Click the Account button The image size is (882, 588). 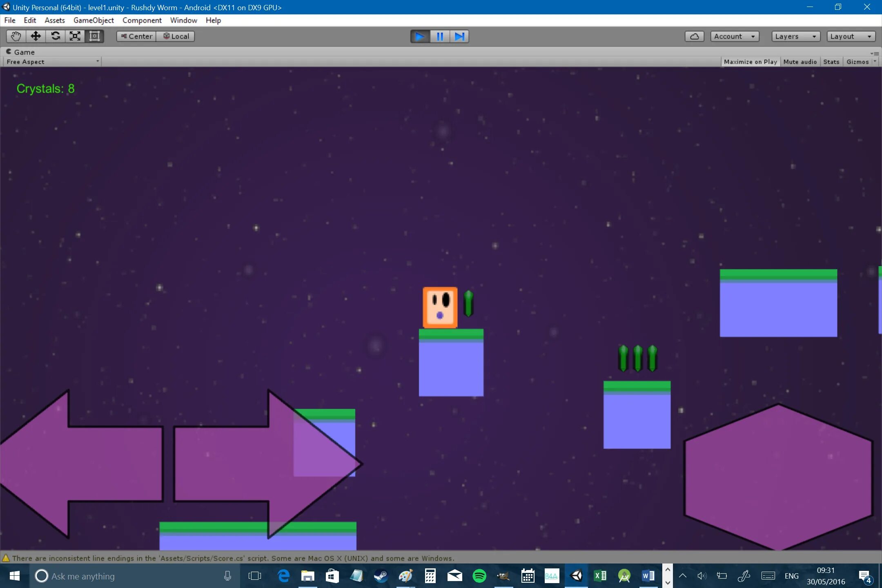[x=734, y=36]
